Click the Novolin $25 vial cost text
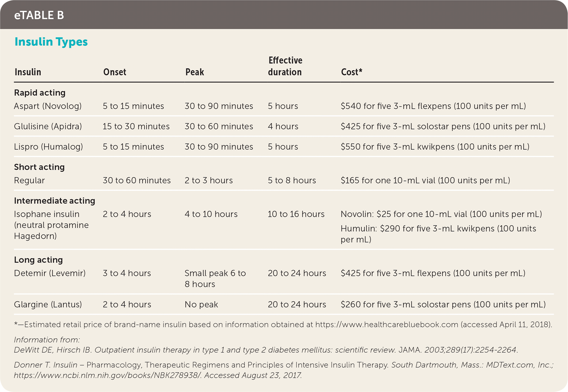This screenshot has height=392, width=568. point(441,214)
